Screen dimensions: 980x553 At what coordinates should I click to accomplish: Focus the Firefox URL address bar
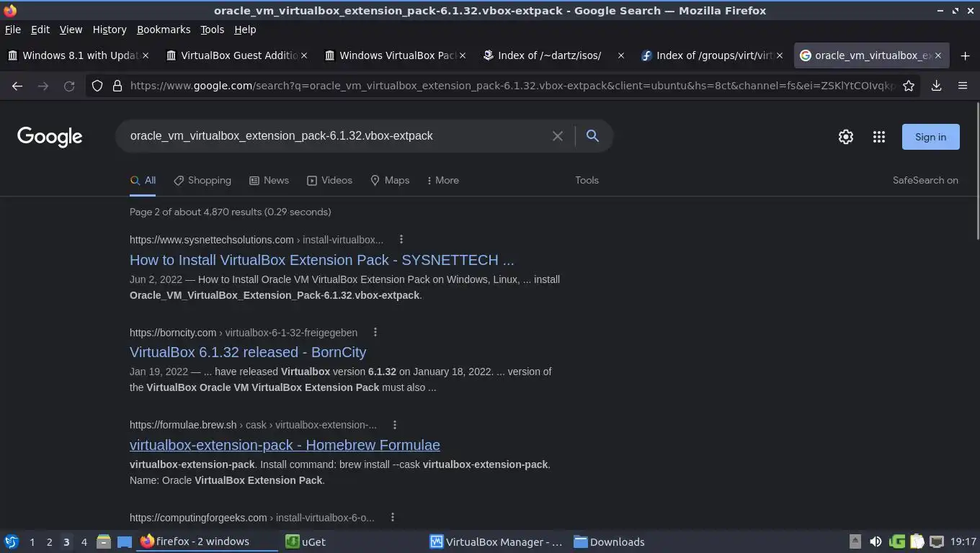[512, 86]
